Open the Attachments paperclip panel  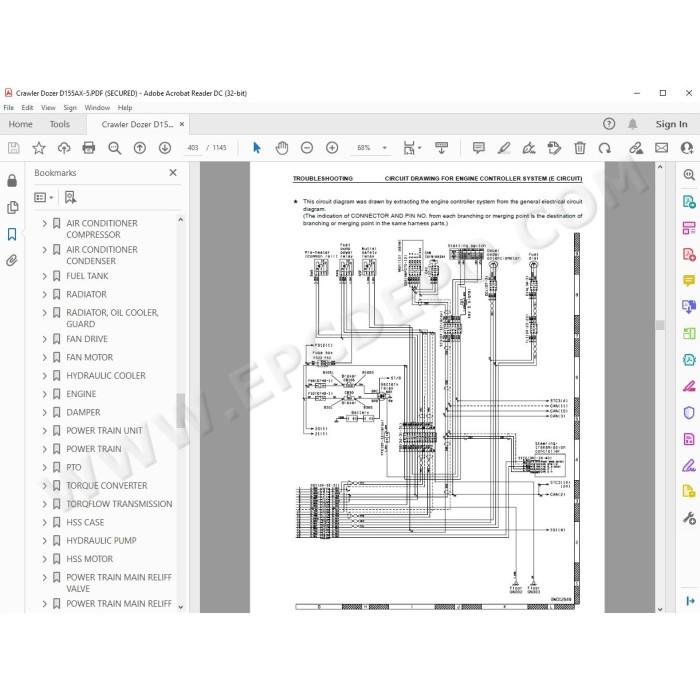12,260
